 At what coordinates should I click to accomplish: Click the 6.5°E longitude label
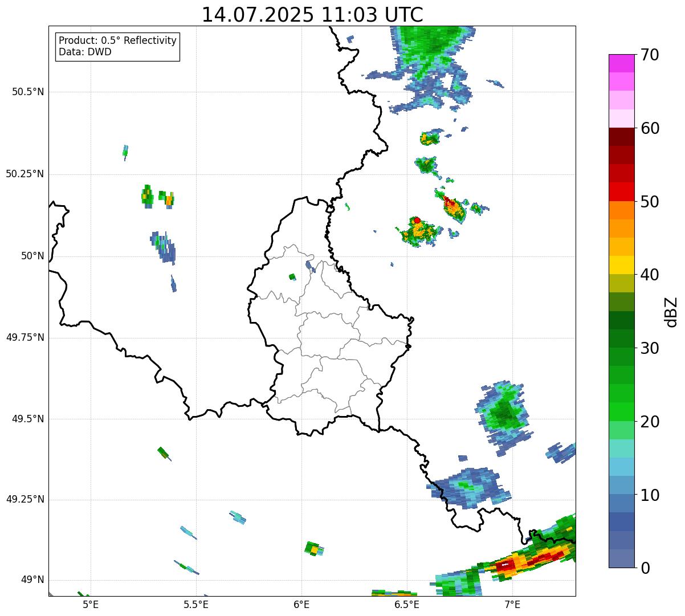point(407,604)
